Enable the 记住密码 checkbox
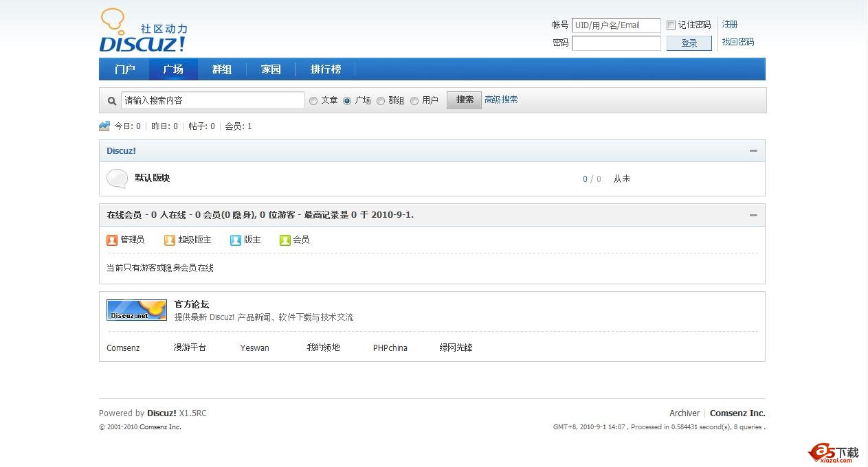The height and width of the screenshot is (467, 868). 671,25
